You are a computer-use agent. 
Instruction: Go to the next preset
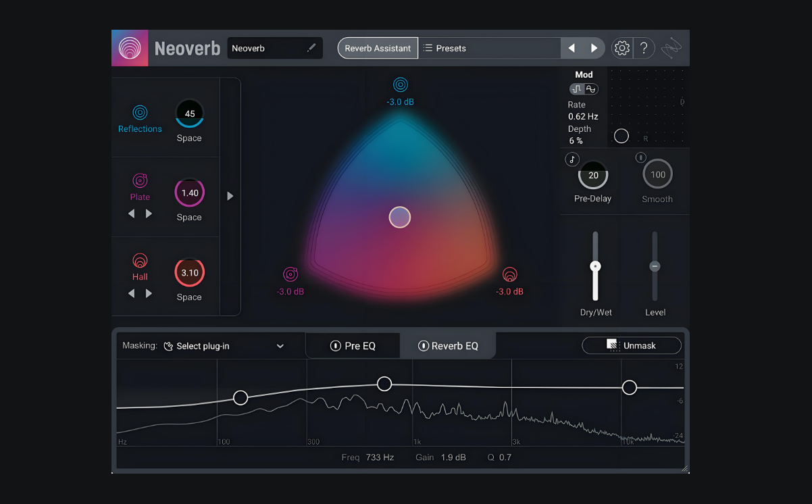pyautogui.click(x=594, y=48)
